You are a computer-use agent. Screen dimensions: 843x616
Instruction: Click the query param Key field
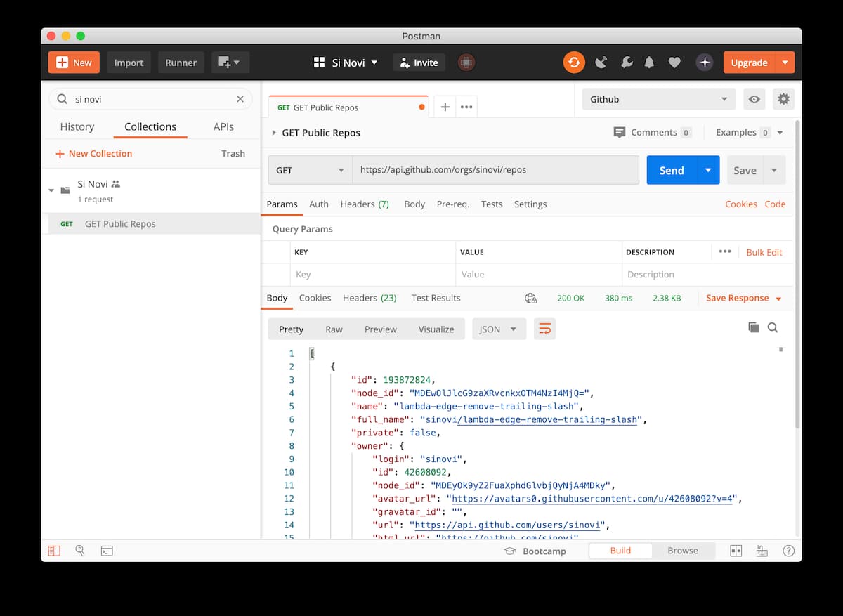(372, 275)
